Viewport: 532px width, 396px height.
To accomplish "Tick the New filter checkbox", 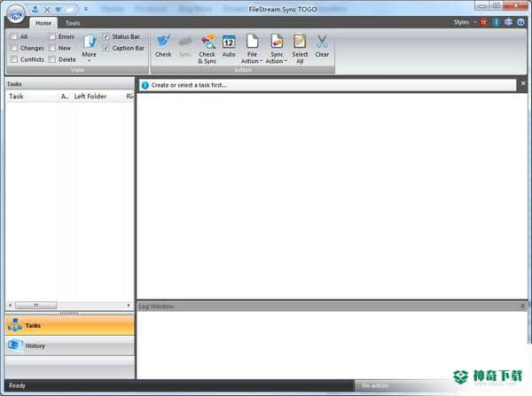I will tap(52, 48).
